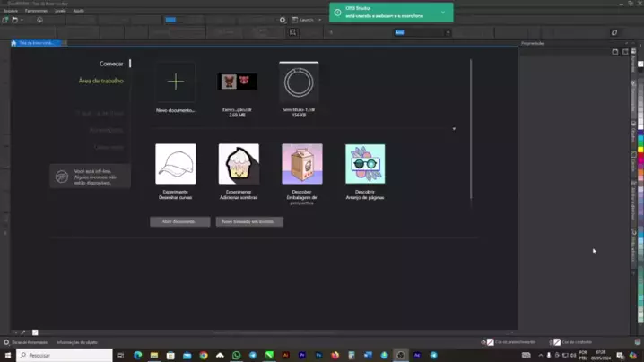Expand the arrow below recent files list
Viewport: 644px width, 362px height.
pos(454,129)
